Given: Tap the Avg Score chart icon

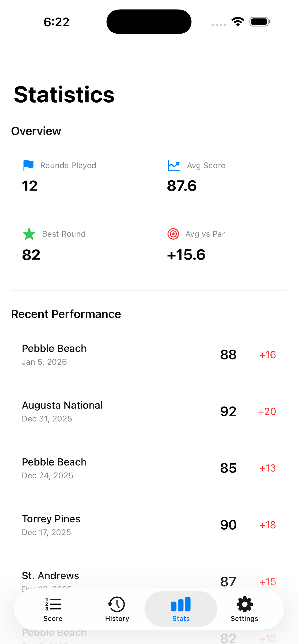Looking at the screenshot, I should coord(174,166).
